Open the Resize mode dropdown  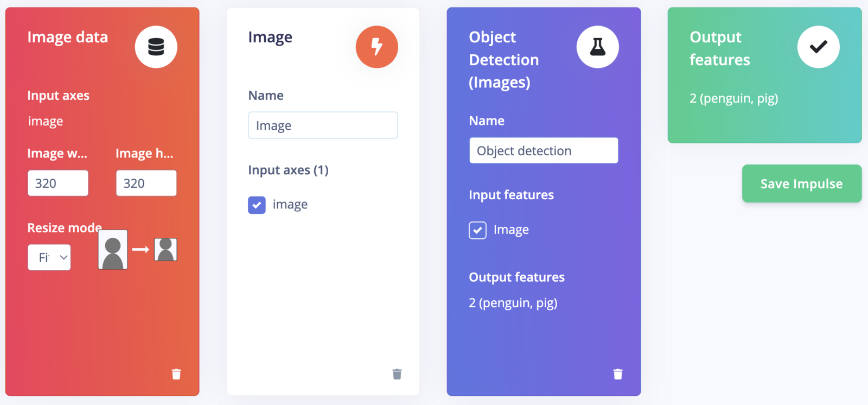coord(49,257)
